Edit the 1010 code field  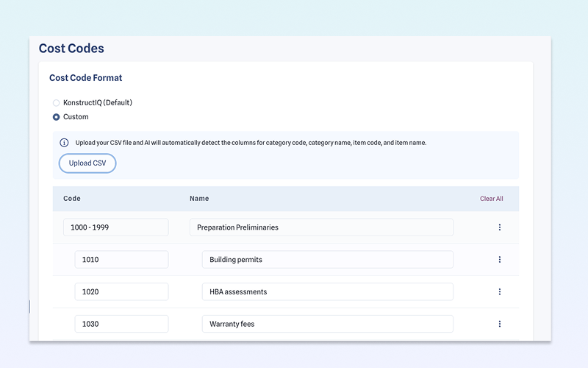(x=121, y=260)
